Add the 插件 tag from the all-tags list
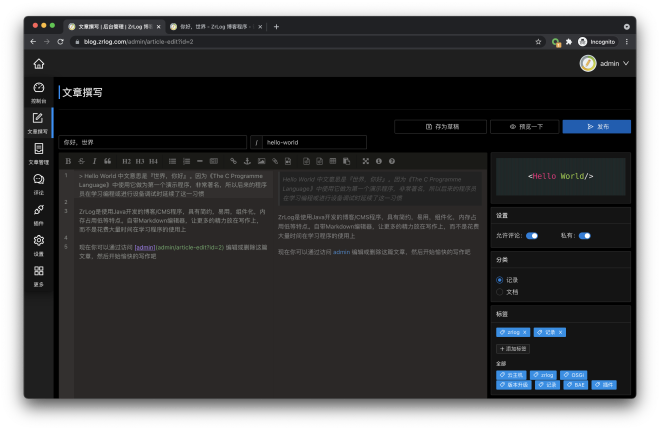The image size is (660, 430). pyautogui.click(x=604, y=385)
